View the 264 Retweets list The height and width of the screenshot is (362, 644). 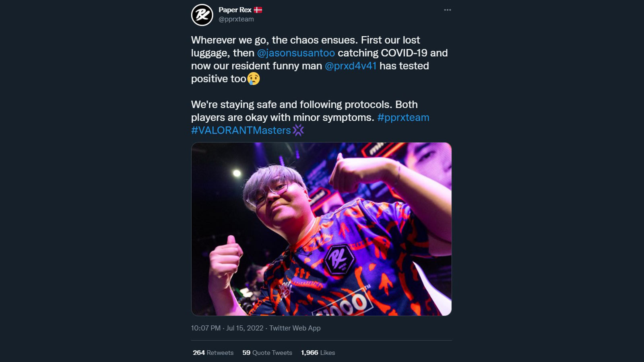(x=213, y=353)
